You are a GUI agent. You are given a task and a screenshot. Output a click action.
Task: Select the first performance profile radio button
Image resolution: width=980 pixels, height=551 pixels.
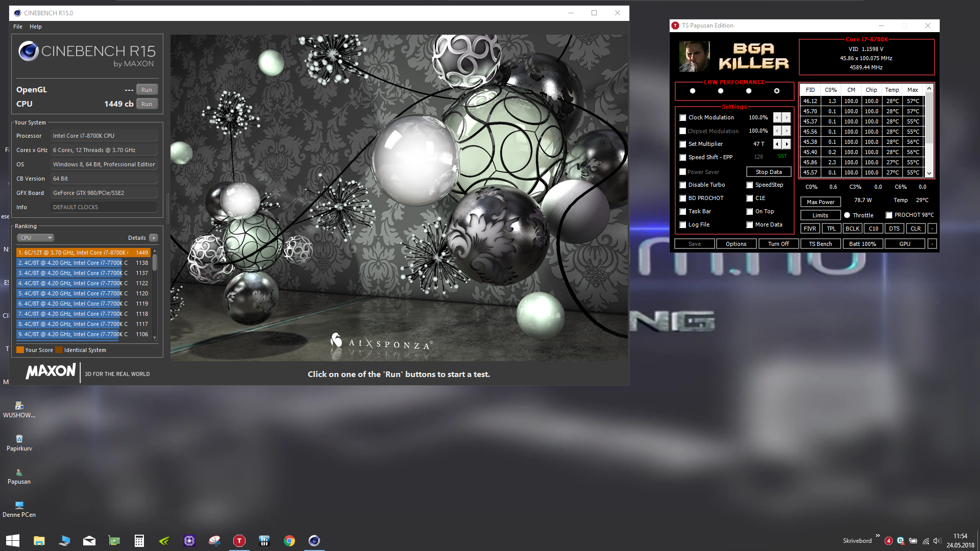point(693,91)
